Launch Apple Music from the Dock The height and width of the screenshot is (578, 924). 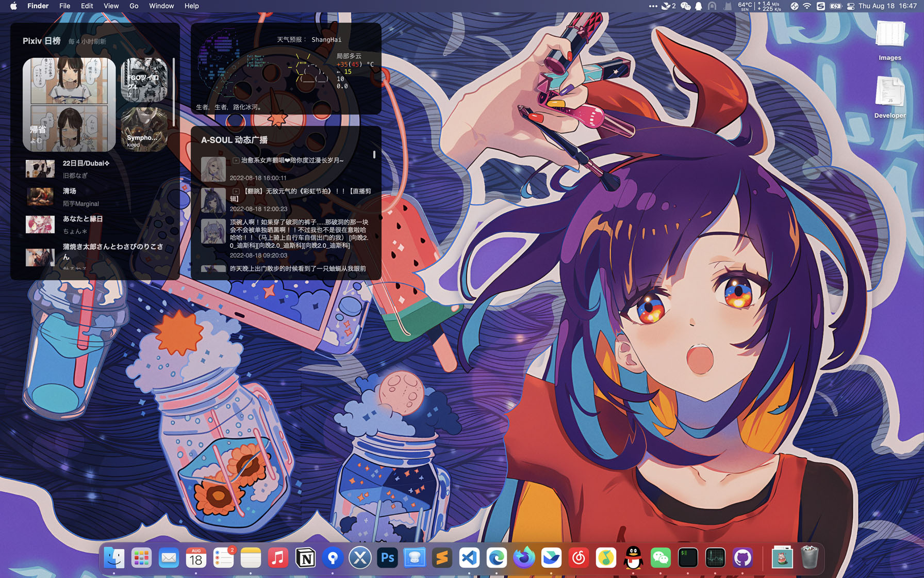[278, 558]
